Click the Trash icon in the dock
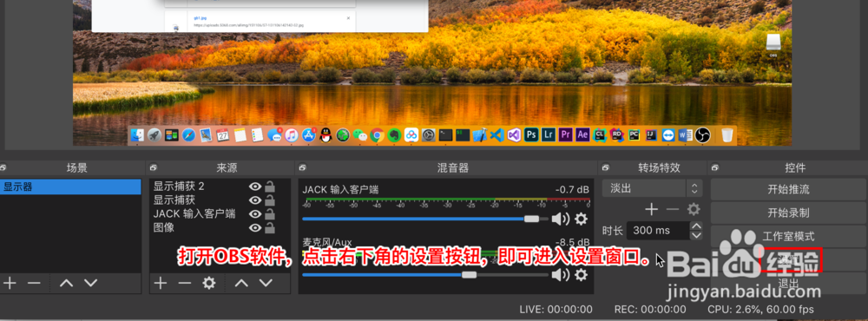This screenshot has height=321, width=868. tap(727, 134)
